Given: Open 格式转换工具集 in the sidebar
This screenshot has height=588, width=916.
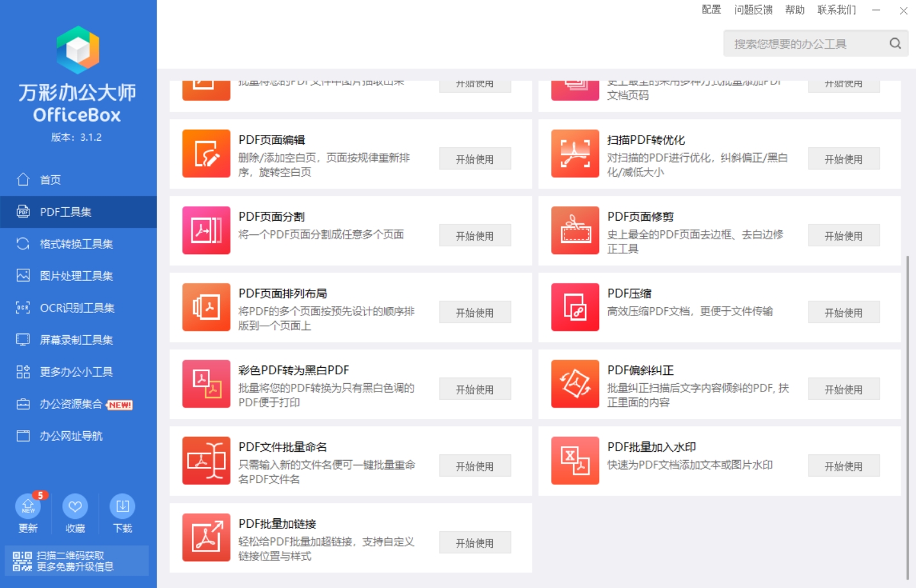Looking at the screenshot, I should point(78,244).
